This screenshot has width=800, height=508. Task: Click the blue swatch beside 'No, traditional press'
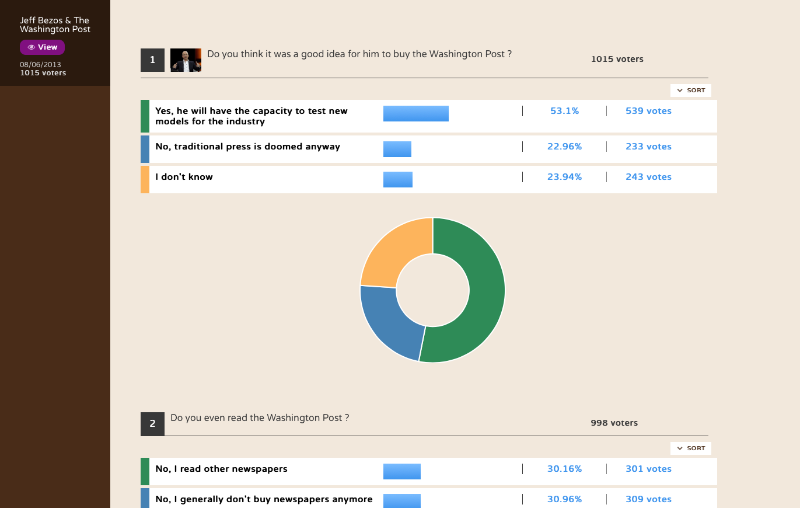pos(145,149)
